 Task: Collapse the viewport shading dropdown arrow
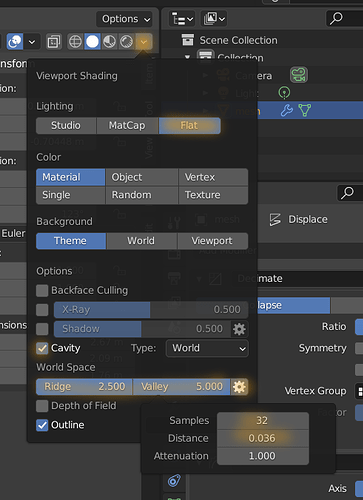[144, 42]
